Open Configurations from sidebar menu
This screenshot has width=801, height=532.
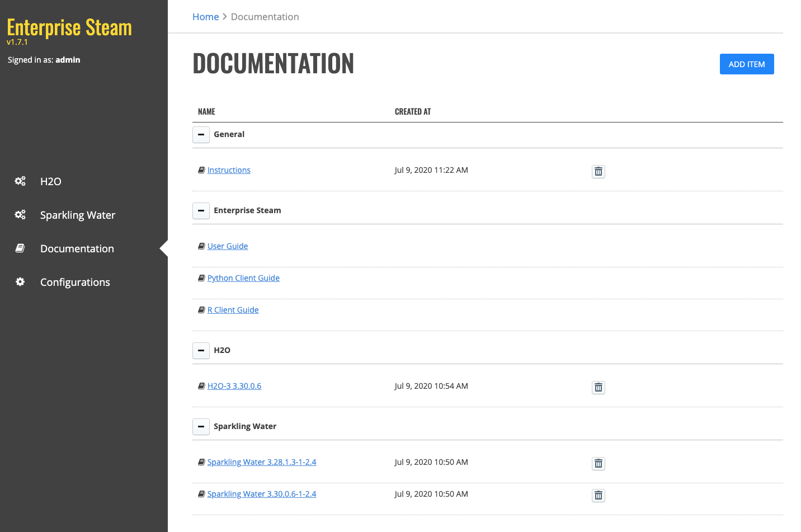[75, 282]
